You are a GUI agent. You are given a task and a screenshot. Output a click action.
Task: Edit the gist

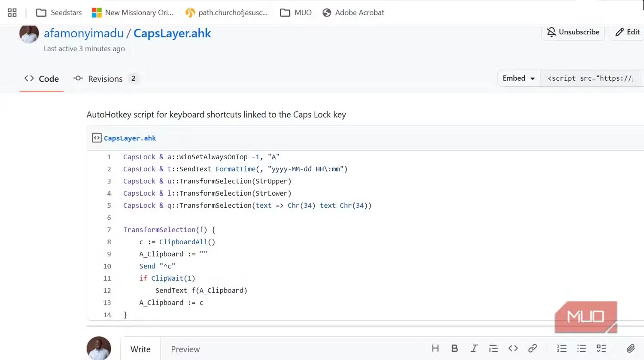[x=627, y=32]
